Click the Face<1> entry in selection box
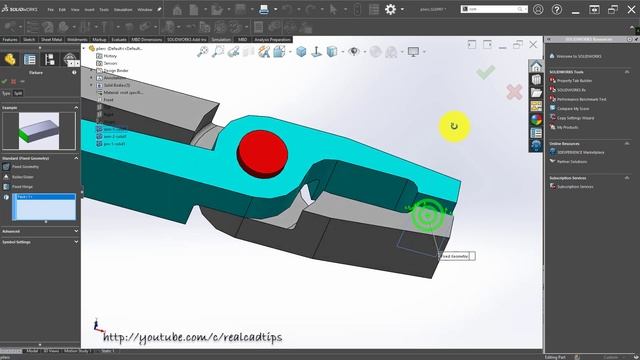Image resolution: width=640 pixels, height=360 pixels. (45, 197)
